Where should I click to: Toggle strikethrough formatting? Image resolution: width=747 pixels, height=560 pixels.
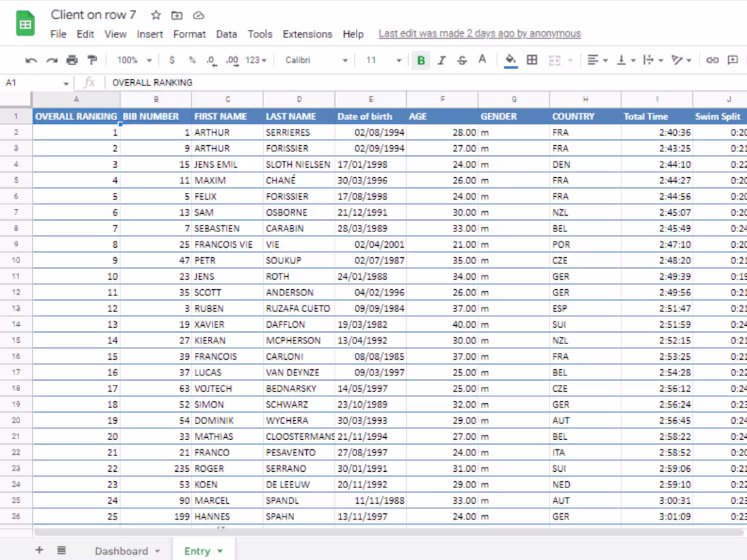(x=462, y=60)
